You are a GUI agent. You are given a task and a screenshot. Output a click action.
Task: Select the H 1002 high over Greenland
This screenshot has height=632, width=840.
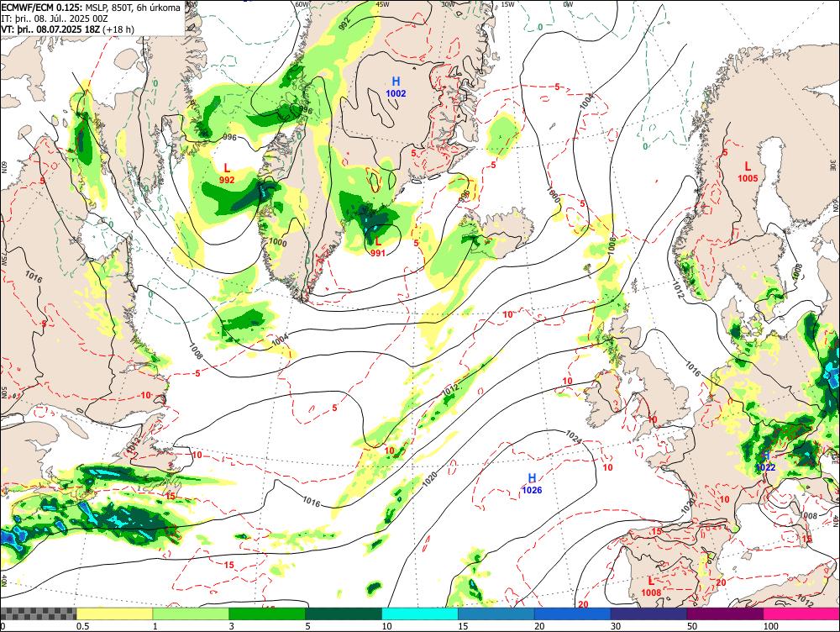point(396,87)
